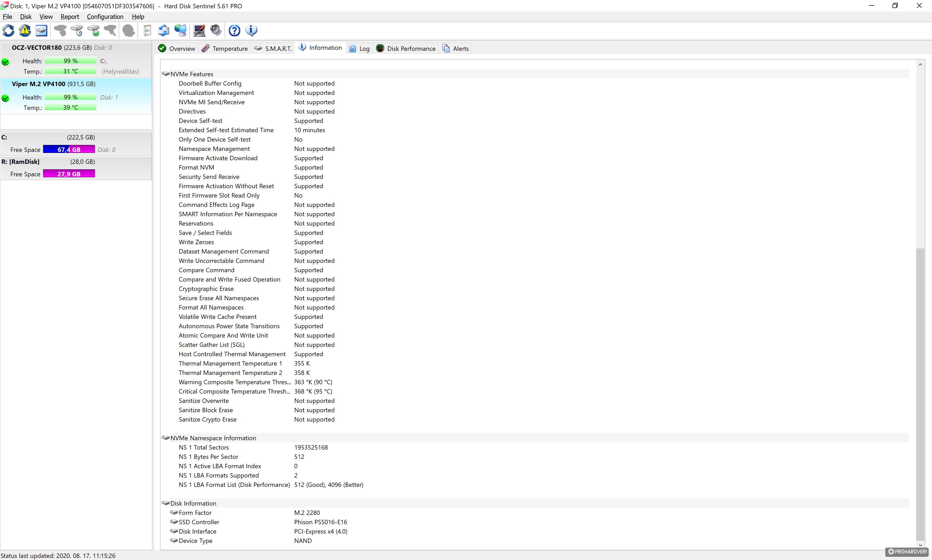Click the icon next to Disk Interface

tap(174, 531)
